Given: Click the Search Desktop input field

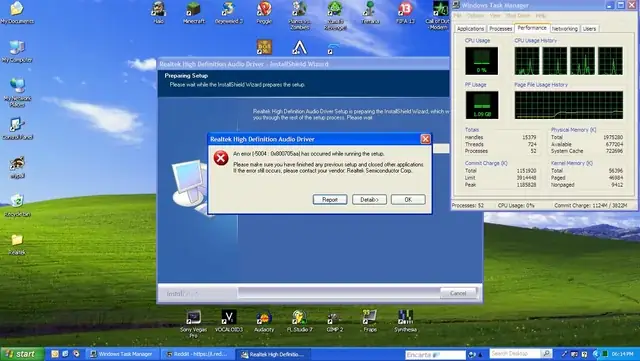Looking at the screenshot, I should [x=515, y=354].
